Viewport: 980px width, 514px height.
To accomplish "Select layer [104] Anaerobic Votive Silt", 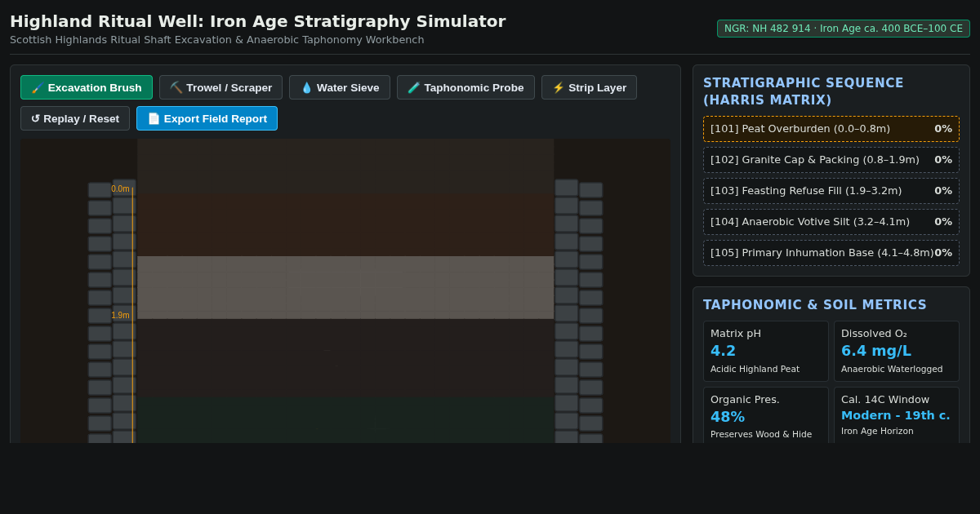I will click(x=831, y=222).
